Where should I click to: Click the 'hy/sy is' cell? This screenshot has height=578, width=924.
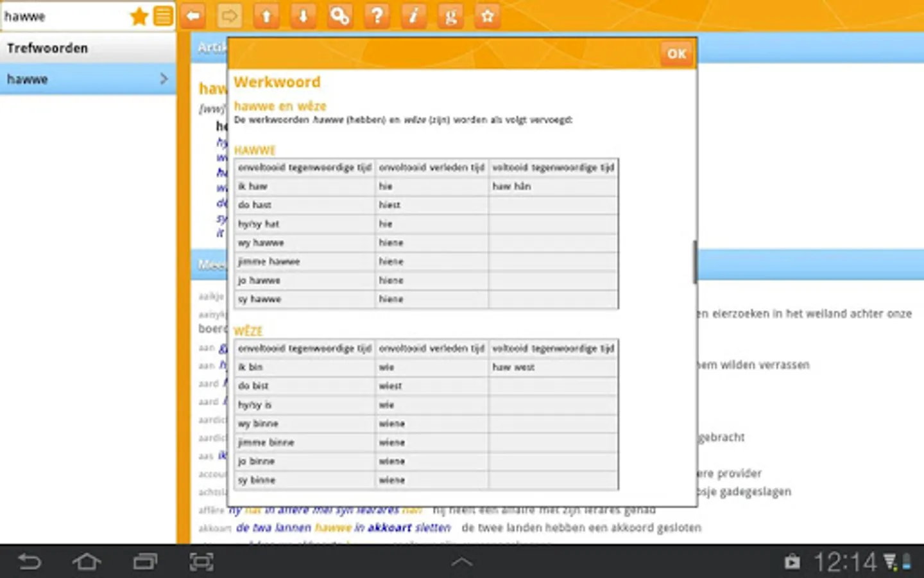pyautogui.click(x=305, y=405)
